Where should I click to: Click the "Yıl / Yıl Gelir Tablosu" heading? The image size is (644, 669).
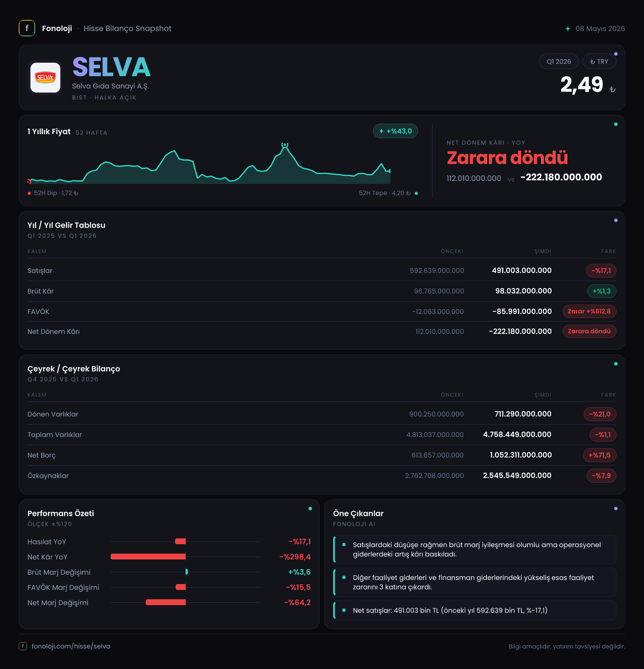[66, 225]
